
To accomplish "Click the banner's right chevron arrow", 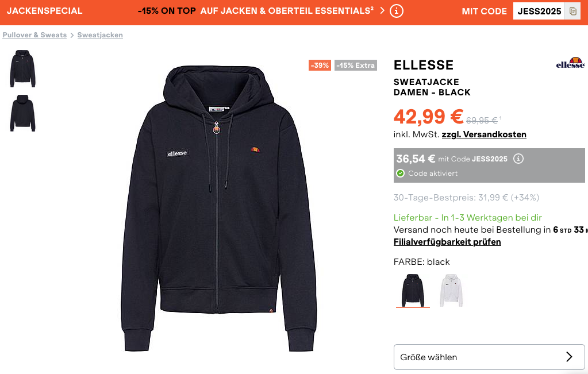I will tap(382, 10).
